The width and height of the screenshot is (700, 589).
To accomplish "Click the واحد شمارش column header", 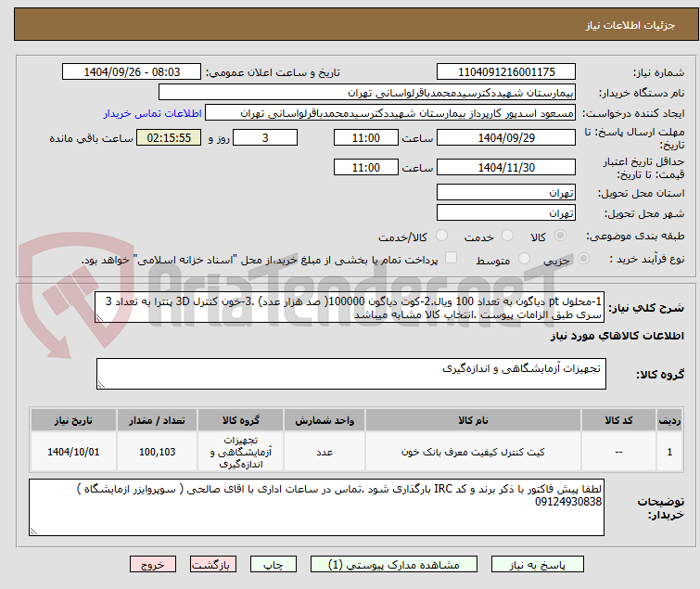I will coord(325,420).
